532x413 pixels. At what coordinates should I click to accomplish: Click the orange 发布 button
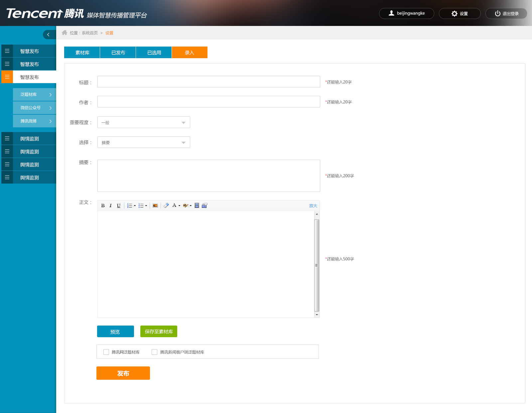pyautogui.click(x=123, y=373)
